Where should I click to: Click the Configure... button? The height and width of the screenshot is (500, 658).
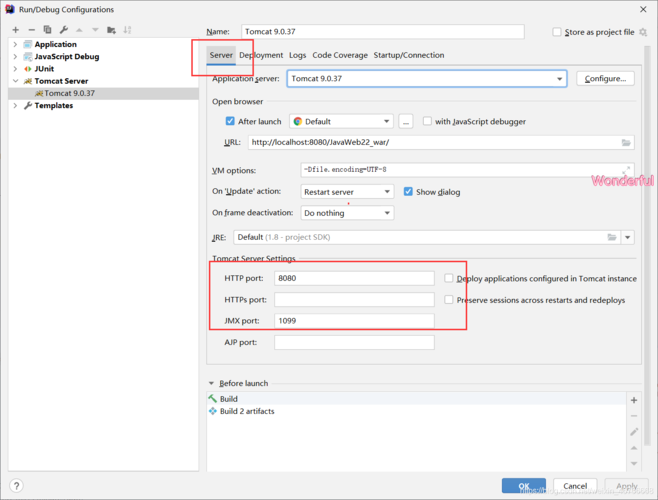[x=605, y=79]
